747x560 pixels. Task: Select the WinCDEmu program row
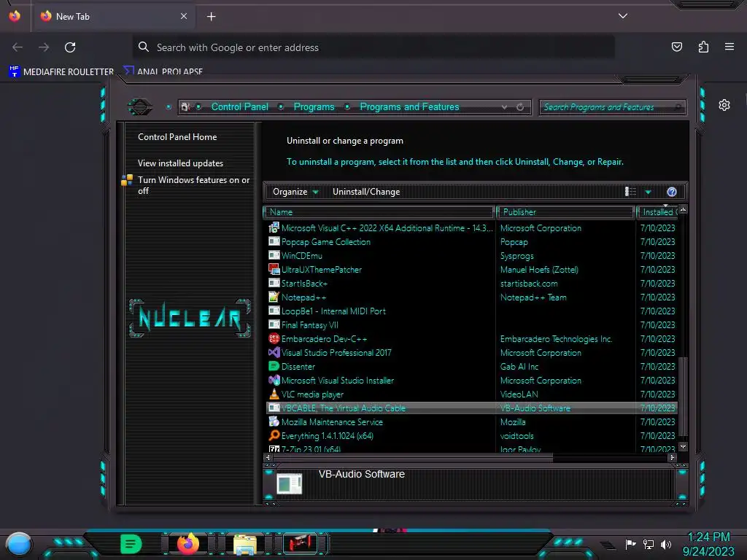pyautogui.click(x=472, y=256)
